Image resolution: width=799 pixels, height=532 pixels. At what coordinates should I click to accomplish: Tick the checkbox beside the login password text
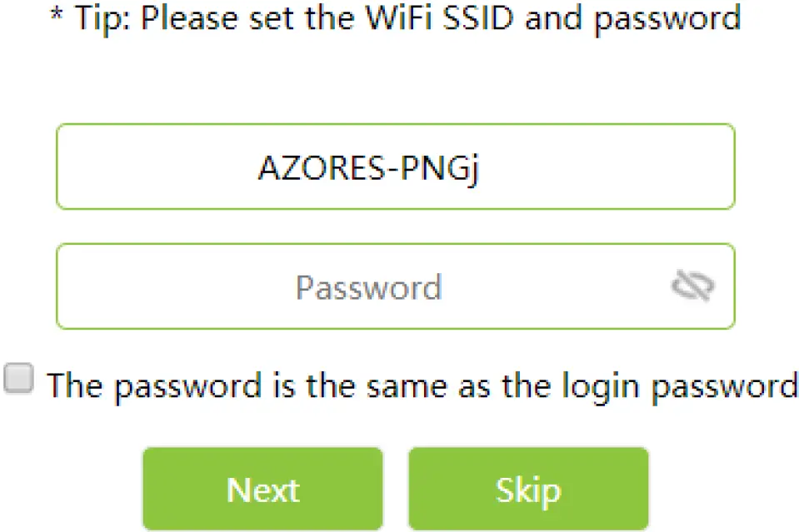pyautogui.click(x=18, y=380)
